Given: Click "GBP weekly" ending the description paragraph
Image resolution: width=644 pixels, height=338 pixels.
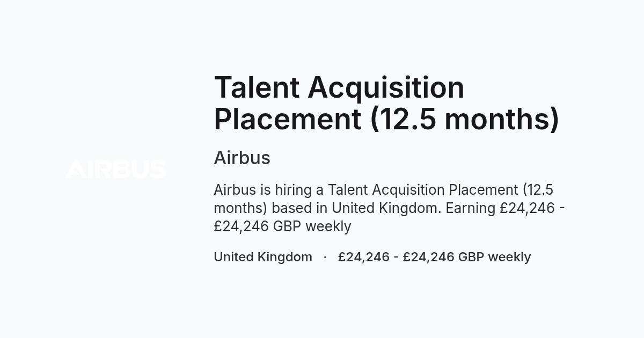Looking at the screenshot, I should pyautogui.click(x=312, y=226).
